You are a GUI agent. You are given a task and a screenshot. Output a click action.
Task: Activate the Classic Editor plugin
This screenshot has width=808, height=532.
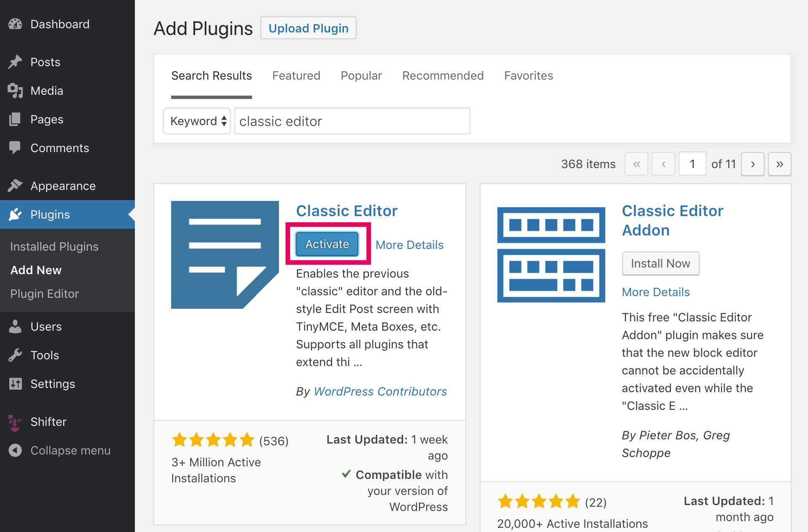coord(327,244)
